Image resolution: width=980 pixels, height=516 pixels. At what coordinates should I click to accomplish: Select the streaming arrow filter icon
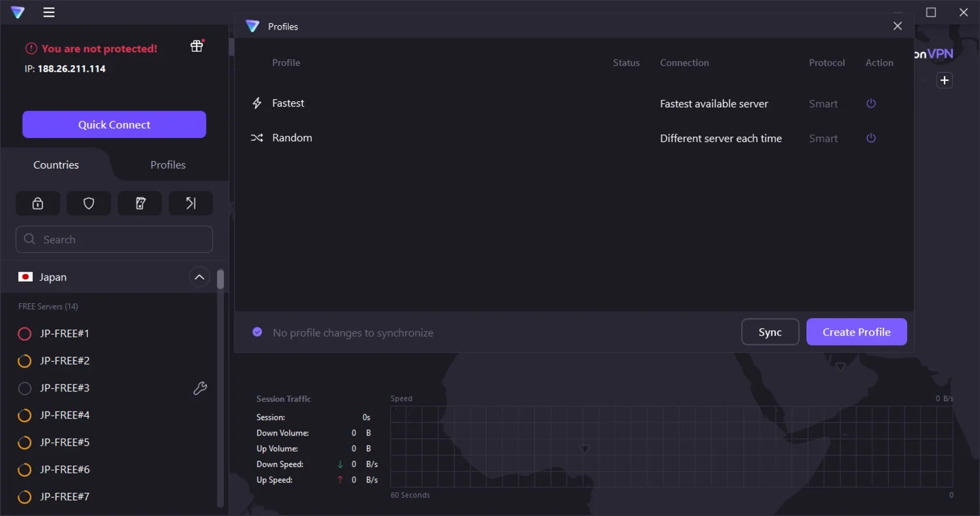point(190,203)
